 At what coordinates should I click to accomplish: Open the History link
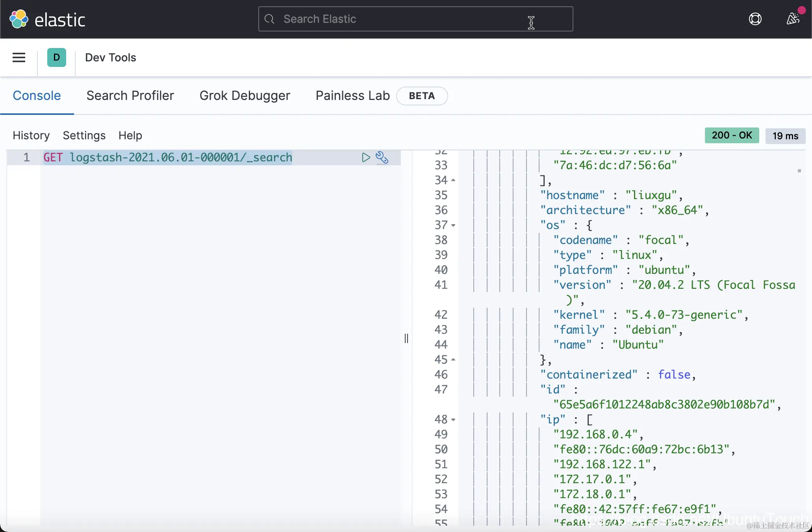tap(31, 135)
